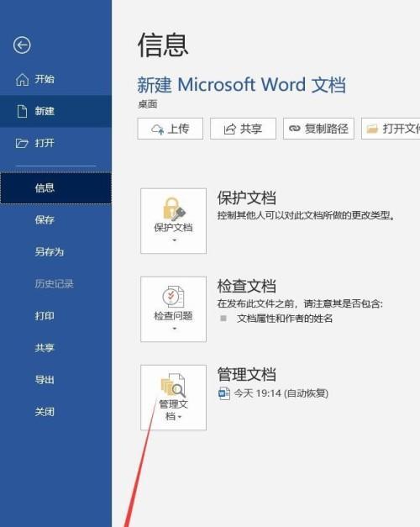This screenshot has height=527, width=420.
Task: Click the 信息 page heading
Action: pyautogui.click(x=163, y=45)
